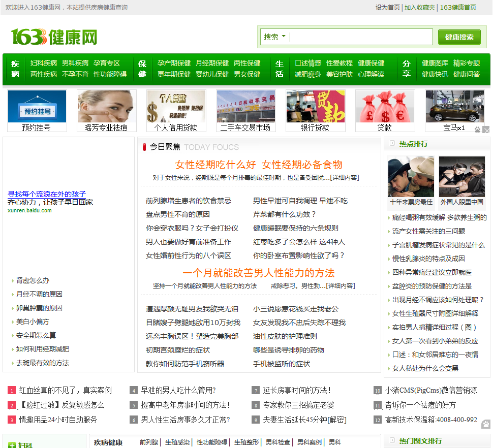
Task: Click the 预约挂号 thumbnail ad
Action: click(37, 111)
